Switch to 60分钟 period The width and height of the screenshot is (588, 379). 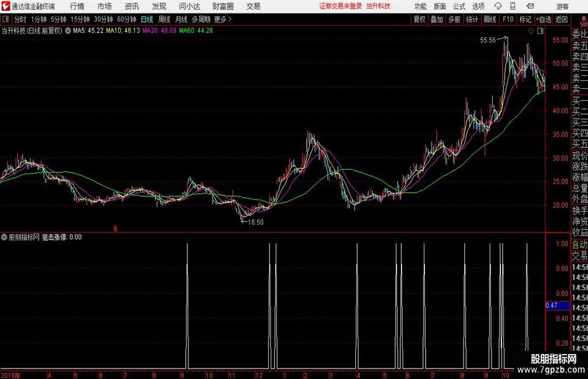click(x=127, y=19)
